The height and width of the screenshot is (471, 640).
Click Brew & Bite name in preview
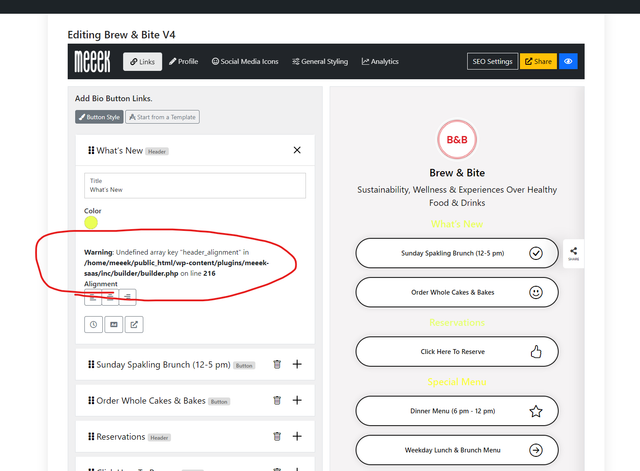click(x=457, y=173)
